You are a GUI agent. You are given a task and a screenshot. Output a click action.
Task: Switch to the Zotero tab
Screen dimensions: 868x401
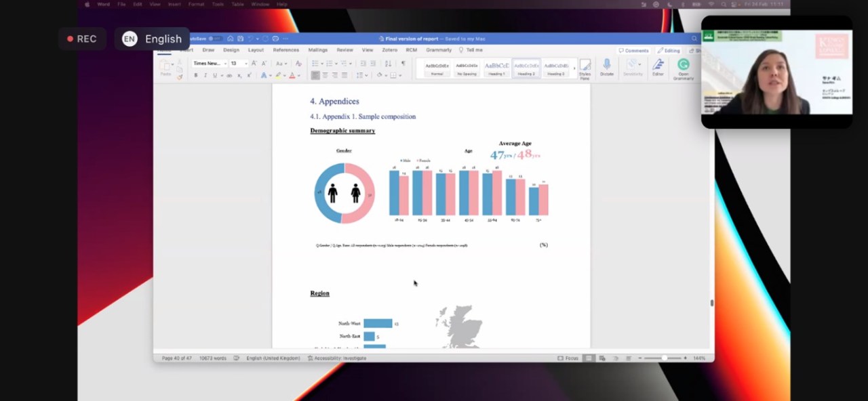coord(389,50)
